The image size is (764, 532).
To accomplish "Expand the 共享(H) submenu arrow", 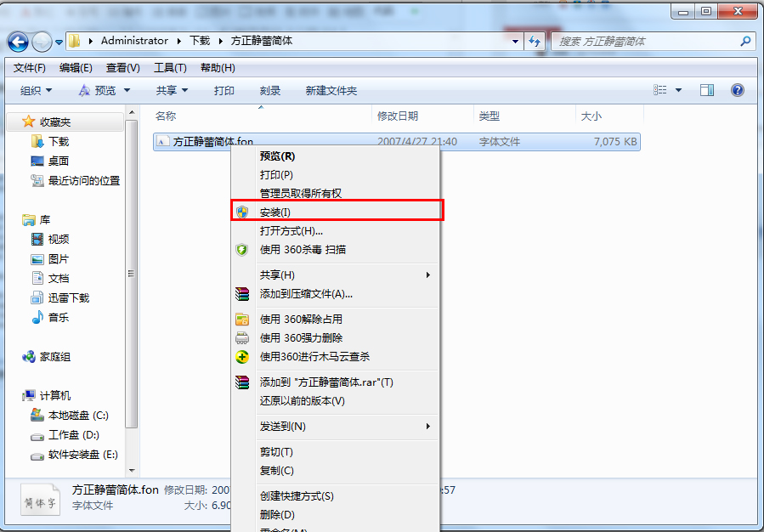I will point(427,275).
